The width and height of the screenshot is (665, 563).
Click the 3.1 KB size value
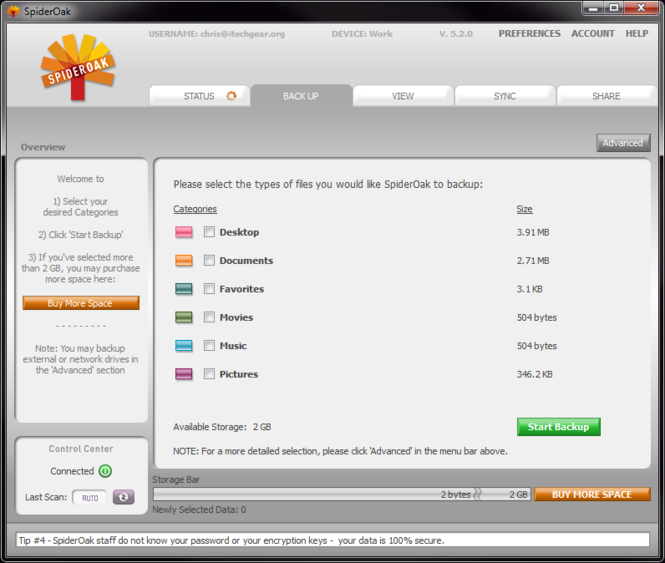tap(529, 289)
